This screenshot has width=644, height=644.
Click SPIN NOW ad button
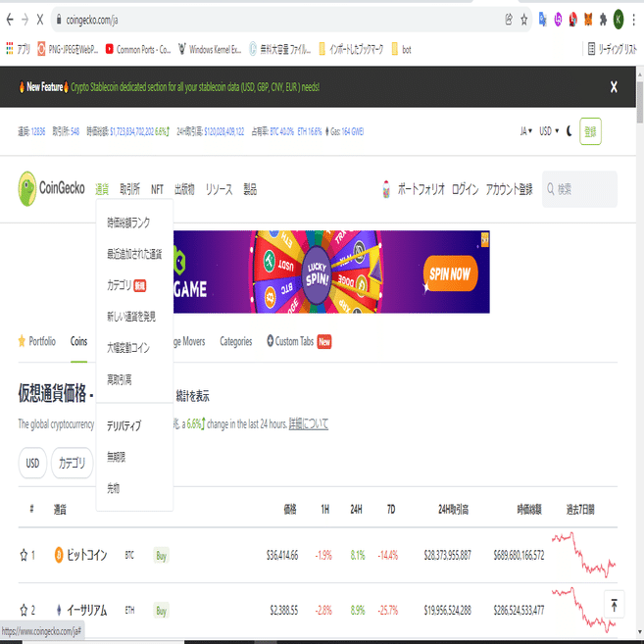pyautogui.click(x=450, y=273)
